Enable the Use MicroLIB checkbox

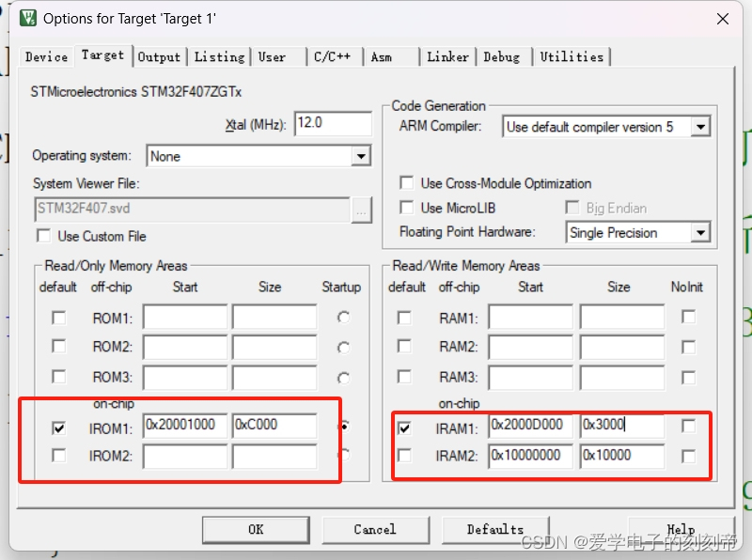pyautogui.click(x=407, y=208)
